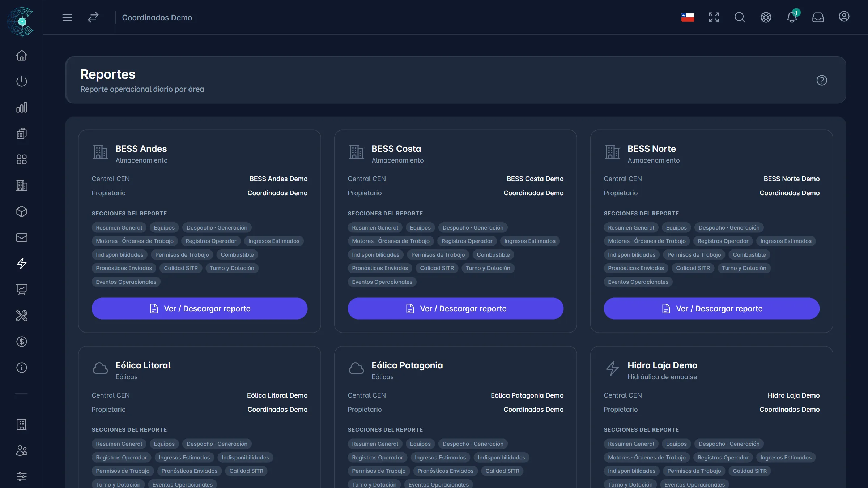868x488 pixels.
Task: Click Registros Operador tag in BESS Andes
Action: tap(211, 241)
